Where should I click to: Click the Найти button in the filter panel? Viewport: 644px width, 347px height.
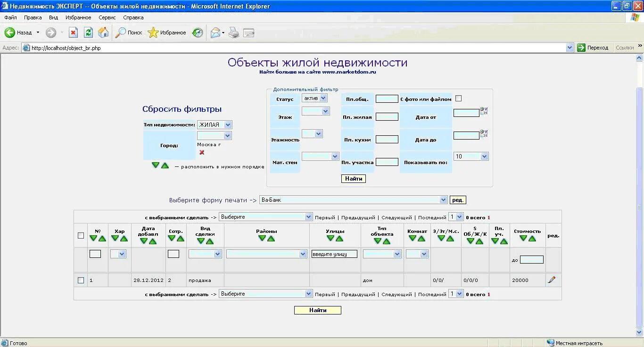point(353,178)
